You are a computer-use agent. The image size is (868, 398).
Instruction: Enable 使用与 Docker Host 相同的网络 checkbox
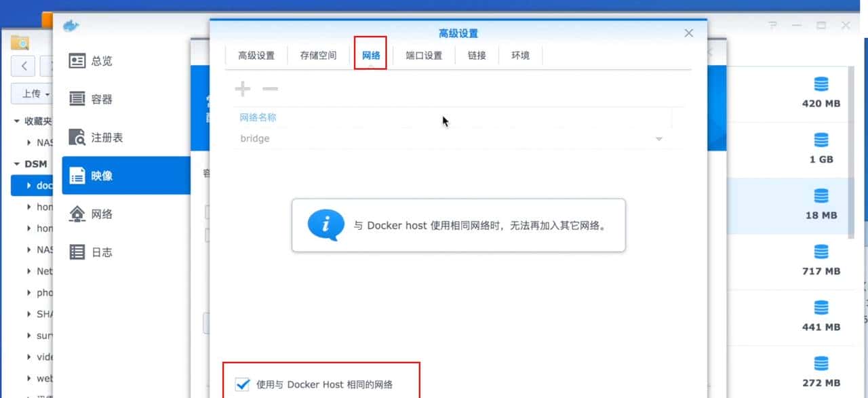tap(243, 384)
